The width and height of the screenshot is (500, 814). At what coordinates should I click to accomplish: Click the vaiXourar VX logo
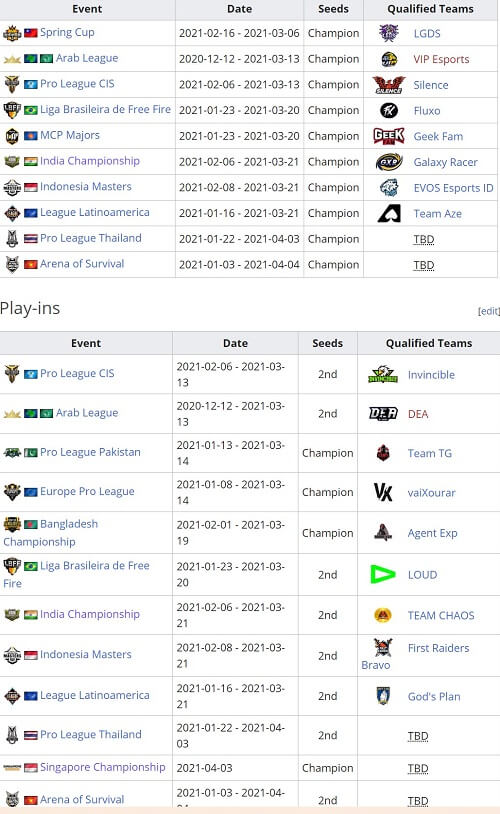[x=383, y=492]
